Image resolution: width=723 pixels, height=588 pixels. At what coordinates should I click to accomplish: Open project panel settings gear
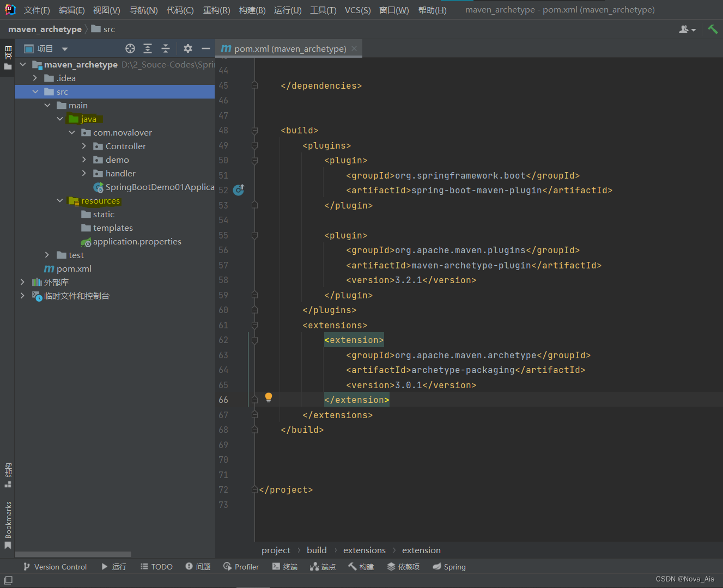[x=188, y=48]
